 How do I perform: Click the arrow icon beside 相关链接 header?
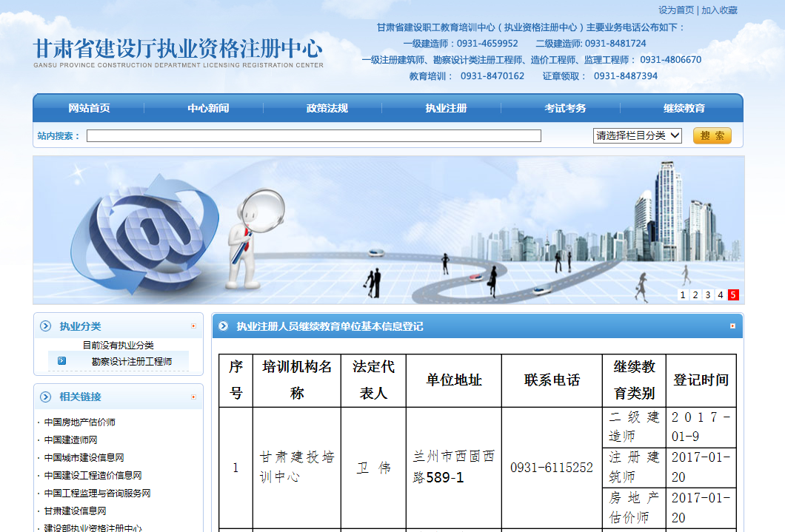coord(46,397)
